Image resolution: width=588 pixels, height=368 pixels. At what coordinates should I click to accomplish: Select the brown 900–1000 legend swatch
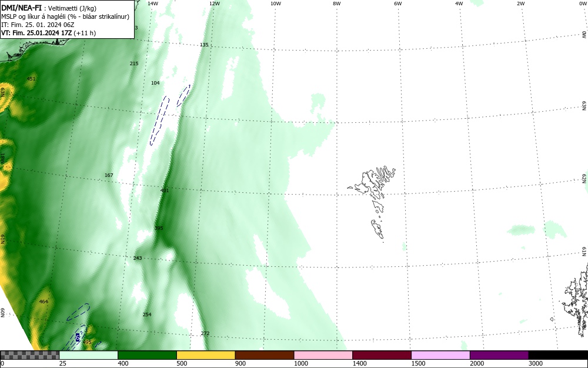[265, 355]
